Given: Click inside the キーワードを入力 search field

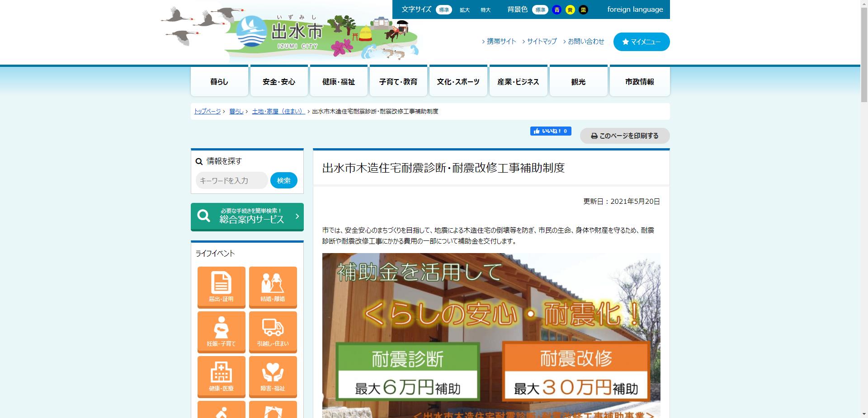Looking at the screenshot, I should pos(231,180).
